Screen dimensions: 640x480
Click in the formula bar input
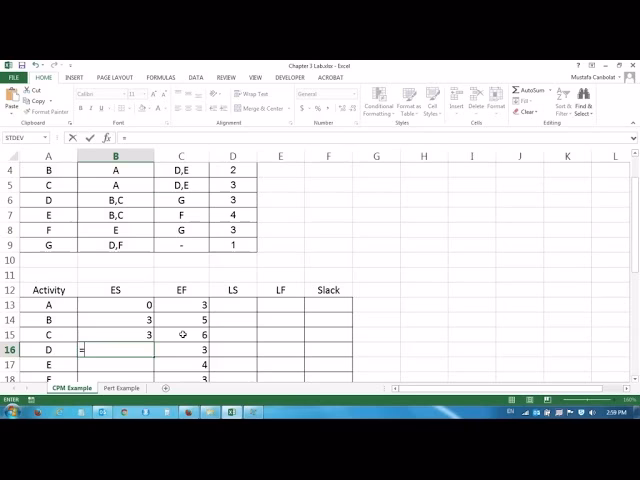(373, 138)
